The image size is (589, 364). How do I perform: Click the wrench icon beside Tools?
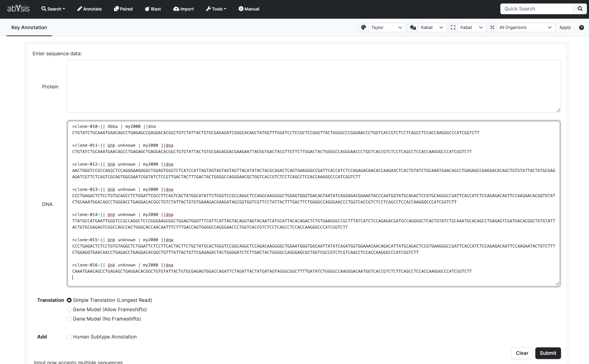pos(209,9)
